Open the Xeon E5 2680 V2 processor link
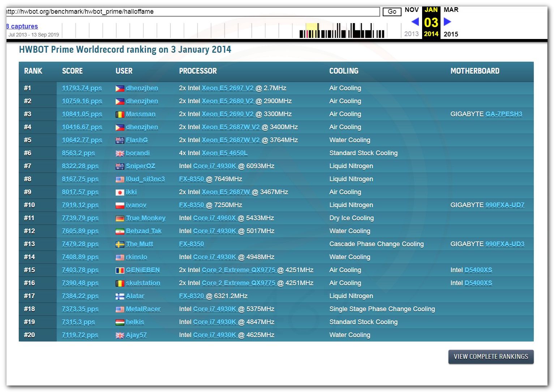The height and width of the screenshot is (392, 554). [x=228, y=101]
